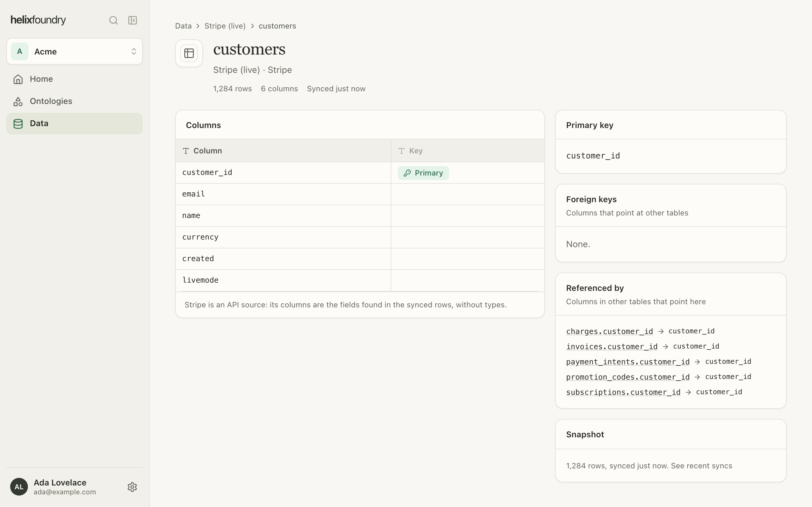
Task: Open invoices.customer_id reference link
Action: [612, 346]
